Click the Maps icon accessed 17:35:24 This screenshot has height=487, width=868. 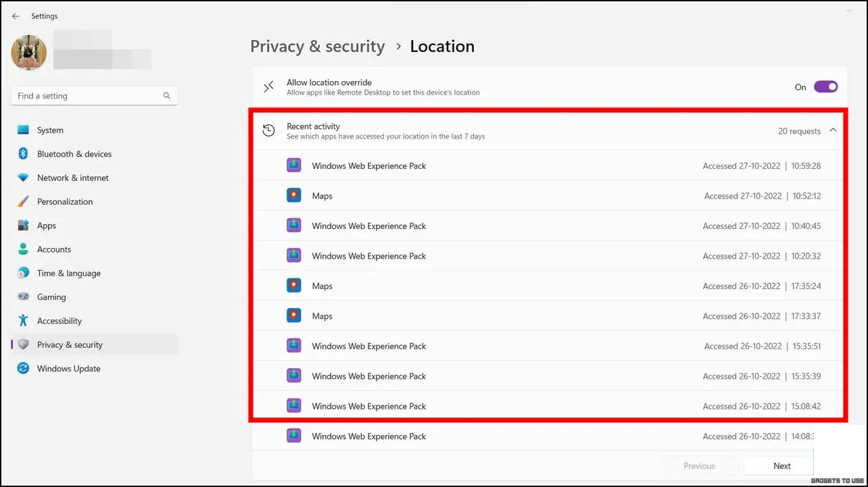(293, 286)
